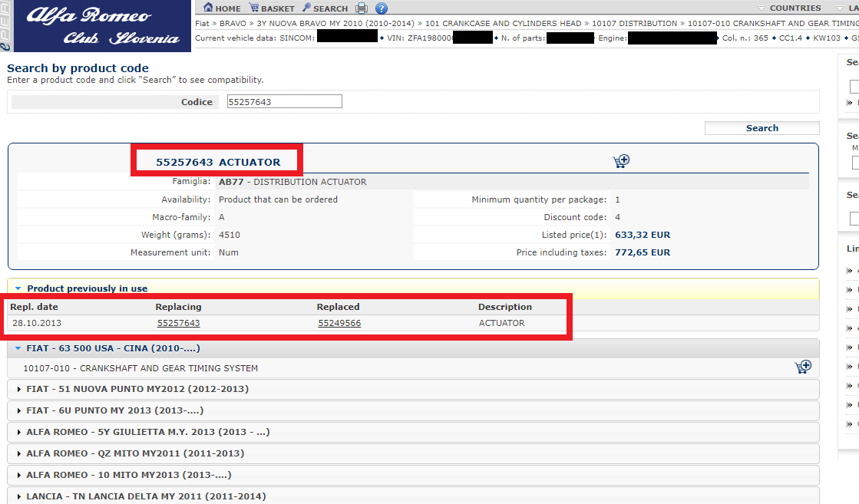859x504 pixels.
Task: Click the 'Search by product code' heading
Action: click(x=78, y=68)
